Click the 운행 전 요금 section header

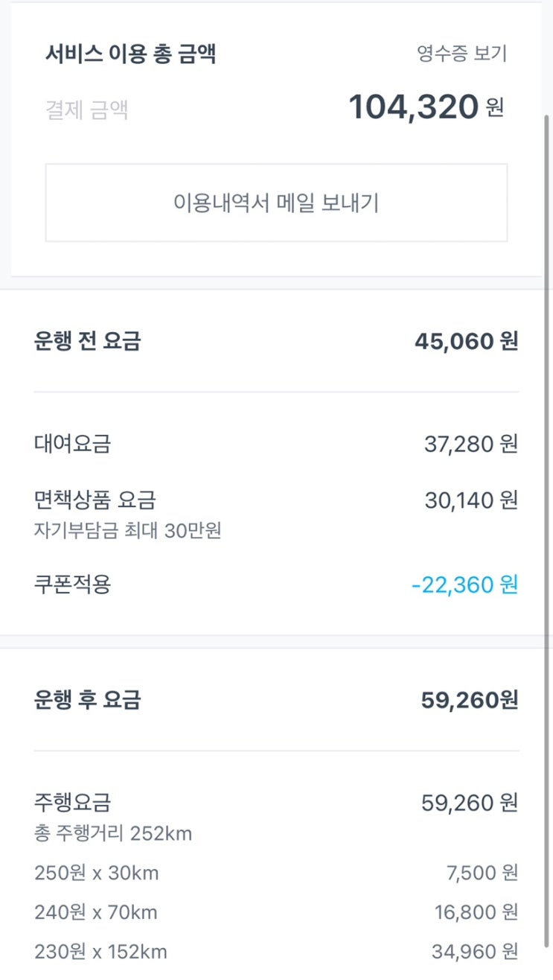[87, 341]
